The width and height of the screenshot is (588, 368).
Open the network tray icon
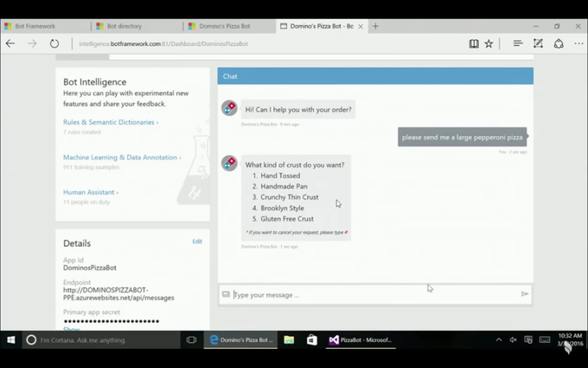(x=528, y=339)
